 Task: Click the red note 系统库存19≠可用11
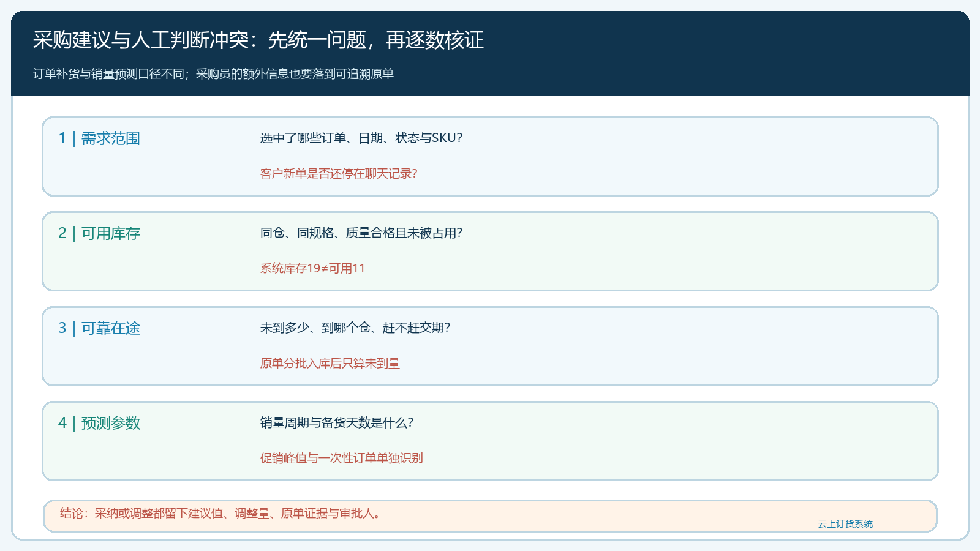[312, 269]
